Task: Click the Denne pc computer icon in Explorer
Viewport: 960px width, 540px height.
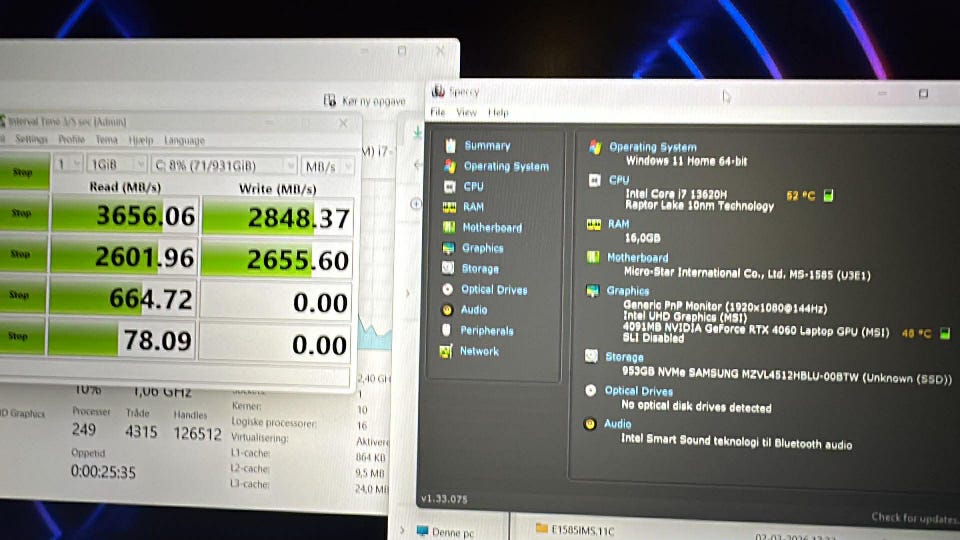Action: click(x=422, y=530)
